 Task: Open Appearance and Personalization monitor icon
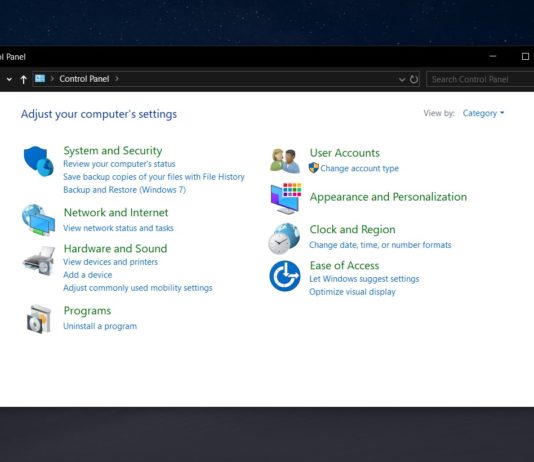tap(286, 198)
